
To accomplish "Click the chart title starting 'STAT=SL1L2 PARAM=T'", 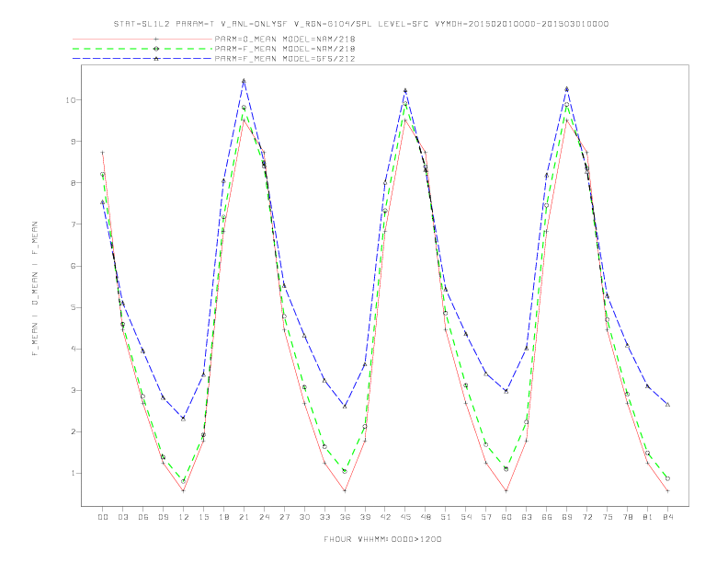I will pos(361,24).
